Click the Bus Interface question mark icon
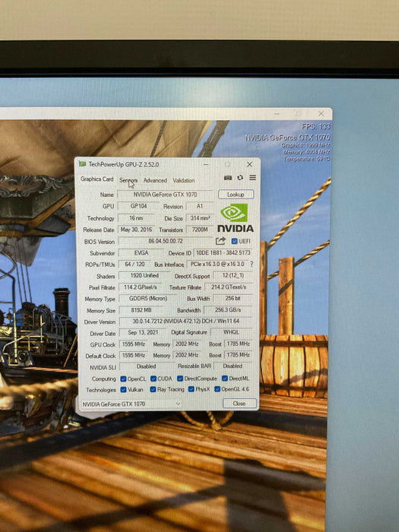The height and width of the screenshot is (532, 399). tap(252, 264)
